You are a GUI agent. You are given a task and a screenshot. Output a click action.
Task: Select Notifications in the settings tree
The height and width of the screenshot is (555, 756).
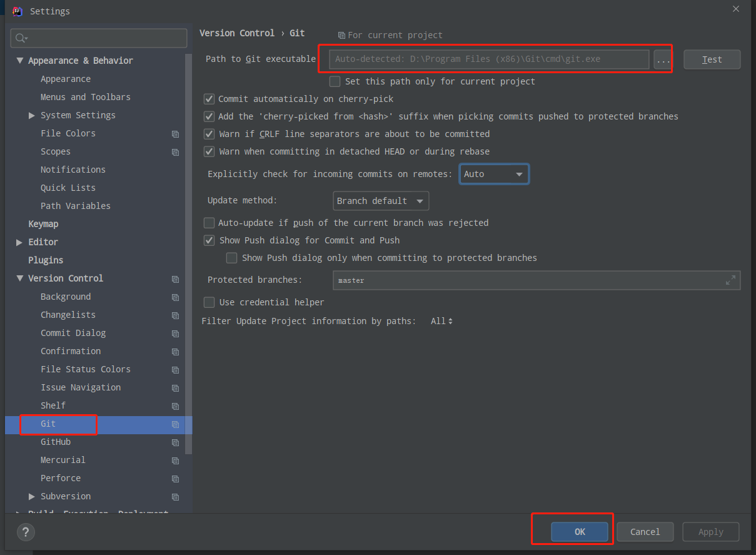(x=73, y=170)
